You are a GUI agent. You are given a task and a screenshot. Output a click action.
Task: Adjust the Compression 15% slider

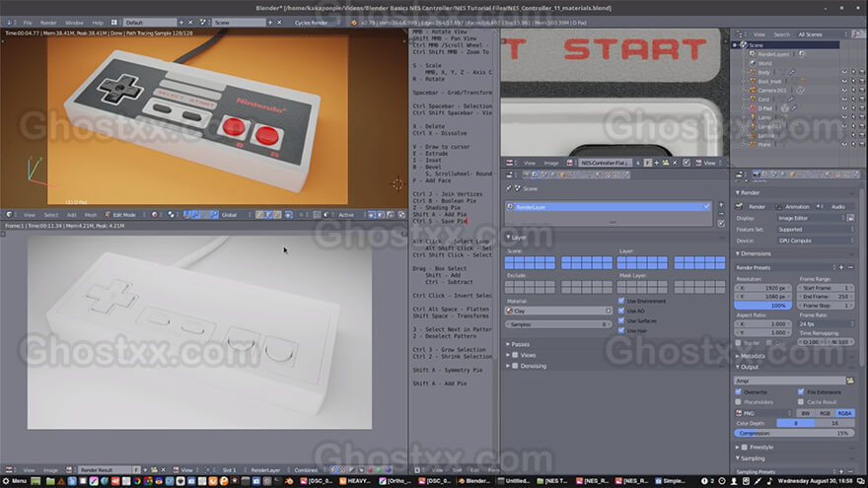794,433
